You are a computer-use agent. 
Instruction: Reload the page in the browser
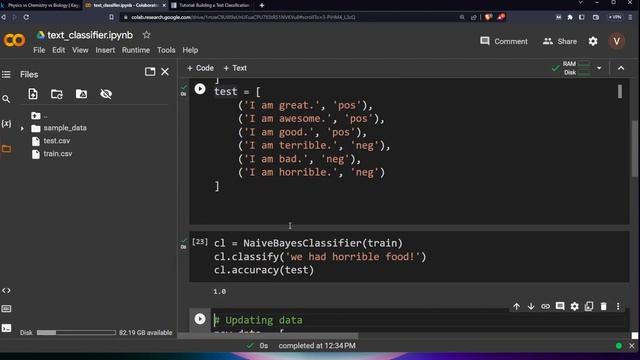pyautogui.click(x=26, y=17)
